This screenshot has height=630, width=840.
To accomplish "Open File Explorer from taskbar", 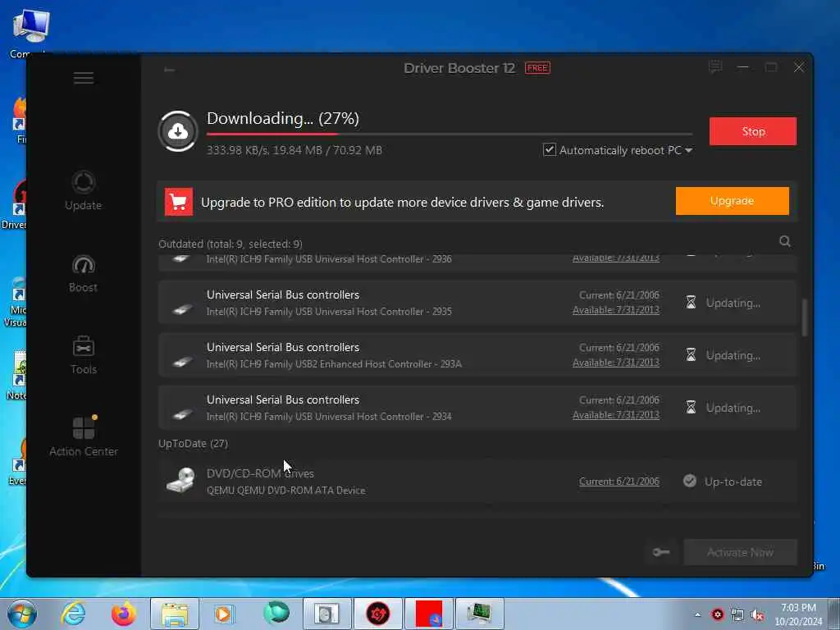I will 175,614.
